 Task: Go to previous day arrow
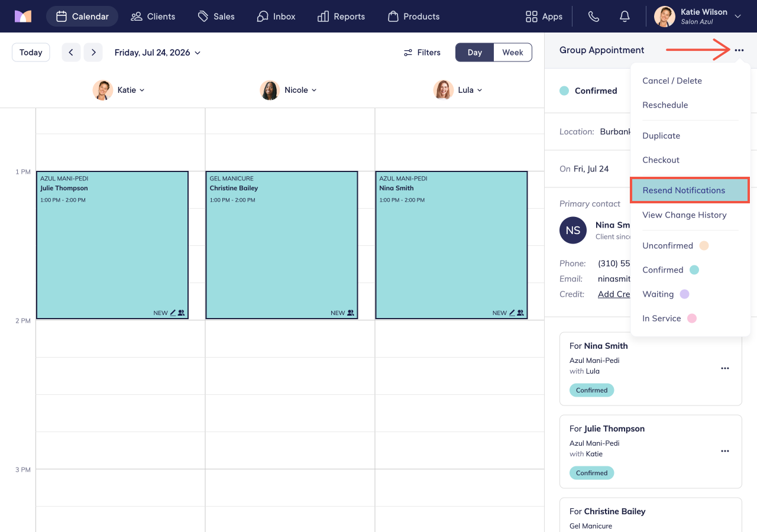coord(71,52)
